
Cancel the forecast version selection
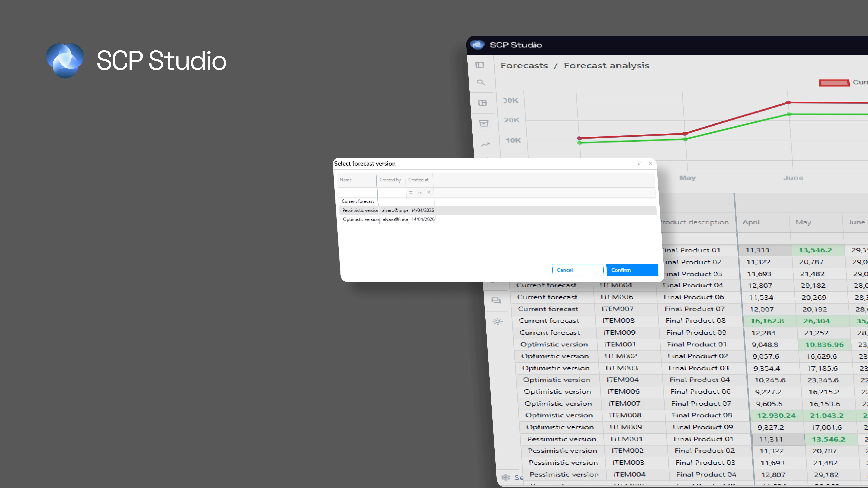click(x=578, y=270)
